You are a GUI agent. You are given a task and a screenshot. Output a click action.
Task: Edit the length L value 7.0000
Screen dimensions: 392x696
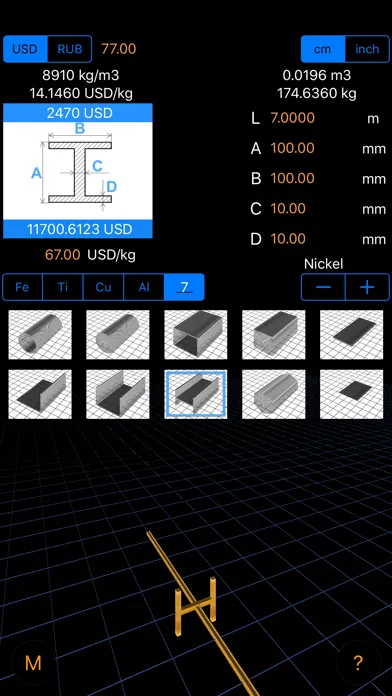click(x=293, y=118)
